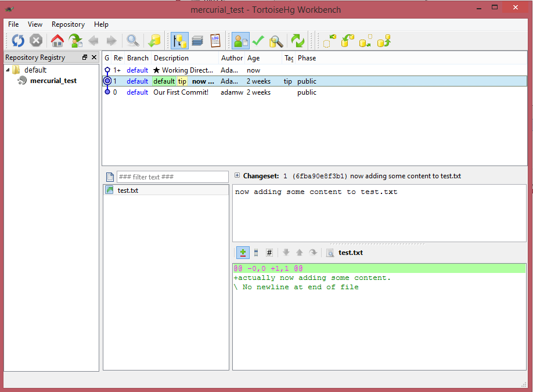Open the Commit view green checkmark

(258, 41)
